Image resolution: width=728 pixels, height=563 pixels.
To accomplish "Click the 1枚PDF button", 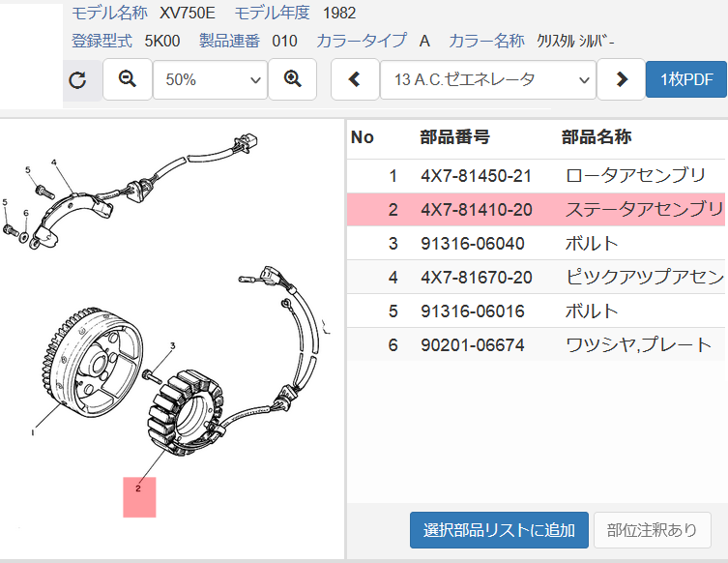I will (x=686, y=79).
